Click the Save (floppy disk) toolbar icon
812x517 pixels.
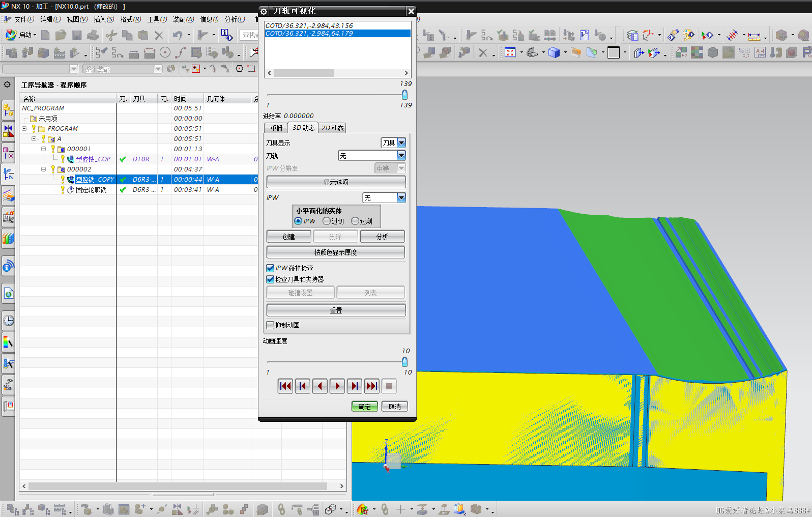point(77,35)
